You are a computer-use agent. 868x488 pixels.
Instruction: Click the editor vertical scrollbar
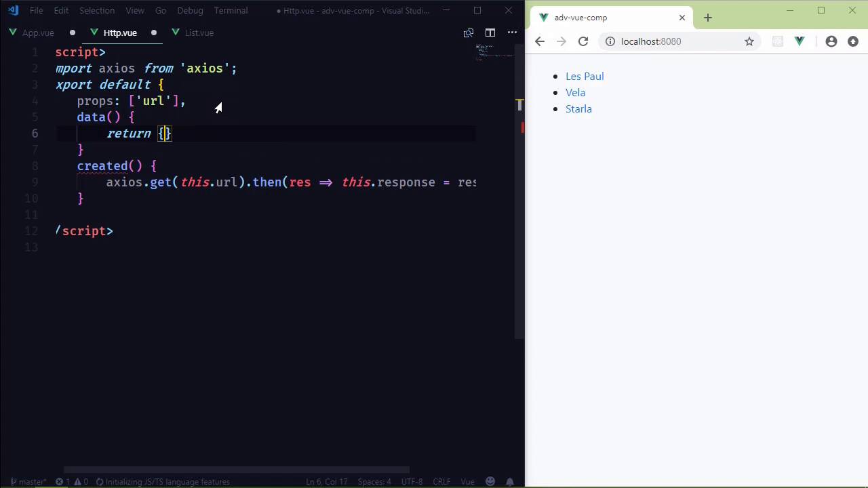(519, 190)
